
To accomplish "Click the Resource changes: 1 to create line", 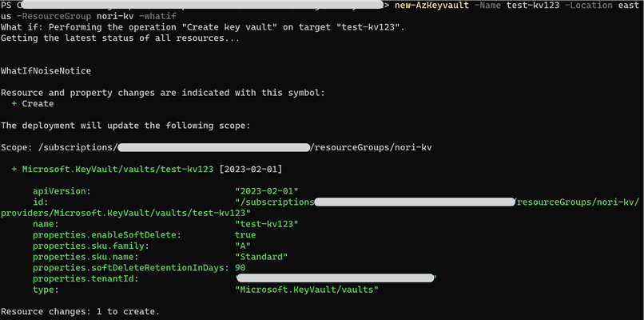I will coord(80,311).
